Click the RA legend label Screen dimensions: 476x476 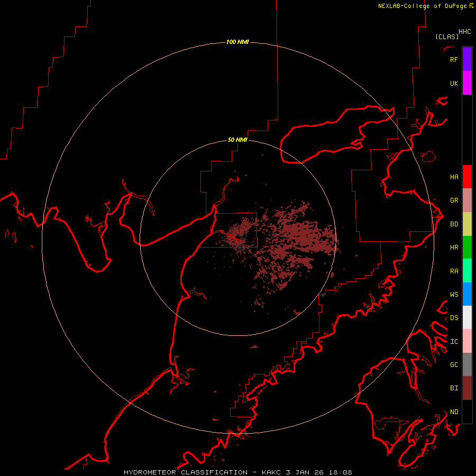point(454,271)
